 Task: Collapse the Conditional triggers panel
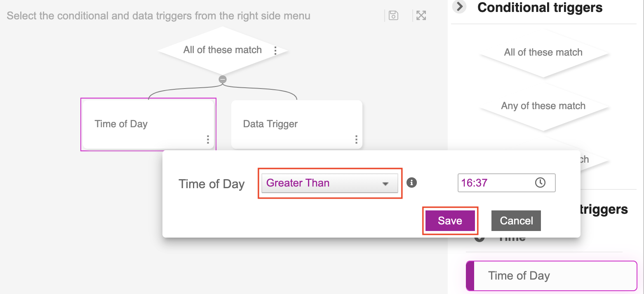pyautogui.click(x=459, y=7)
